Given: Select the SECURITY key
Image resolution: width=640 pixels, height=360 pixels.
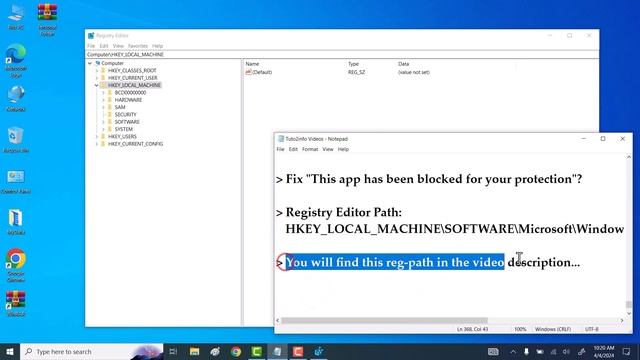Looking at the screenshot, I should [125, 115].
